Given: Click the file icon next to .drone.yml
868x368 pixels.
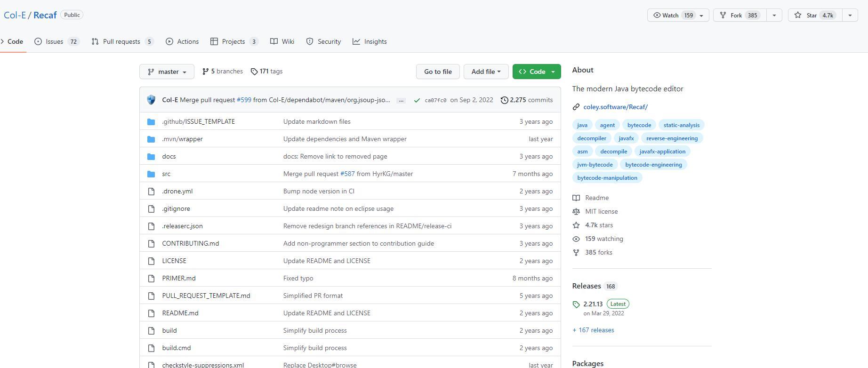Looking at the screenshot, I should pyautogui.click(x=151, y=192).
